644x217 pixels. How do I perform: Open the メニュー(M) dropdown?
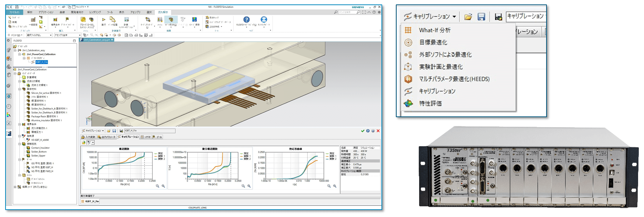point(15,35)
